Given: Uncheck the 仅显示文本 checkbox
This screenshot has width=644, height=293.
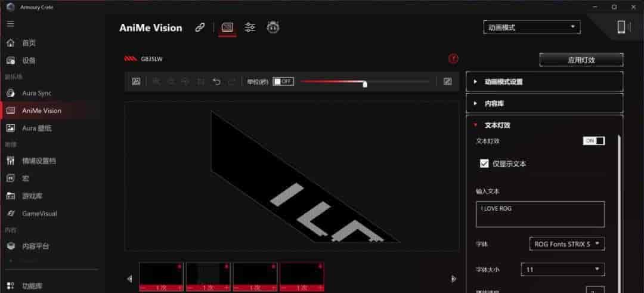Looking at the screenshot, I should [x=484, y=164].
